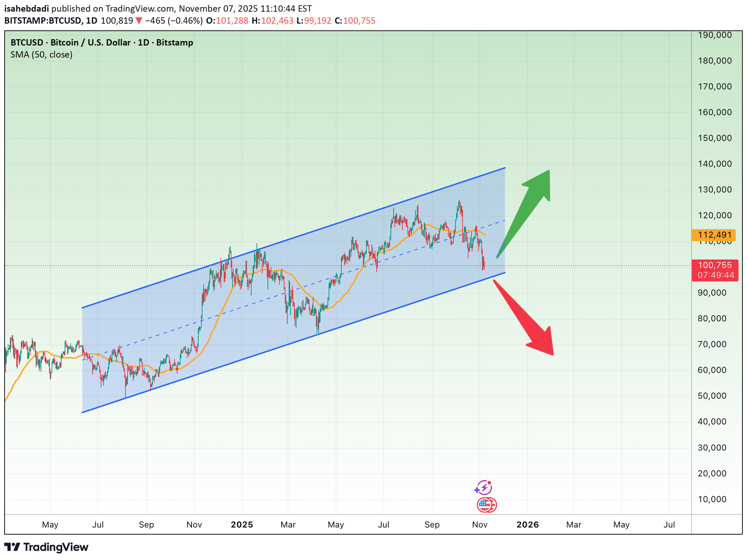Viewport: 747px width, 560px height.
Task: Click the 140,000 price axis label
Action: (714, 164)
